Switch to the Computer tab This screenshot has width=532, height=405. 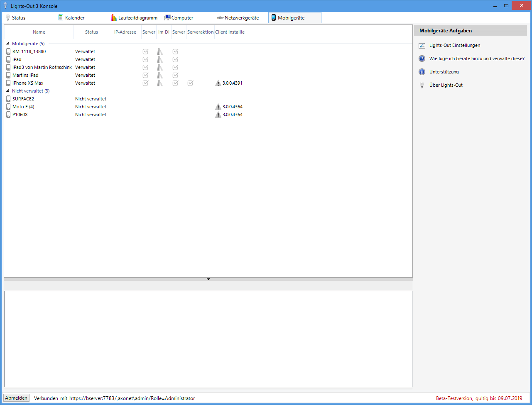179,18
